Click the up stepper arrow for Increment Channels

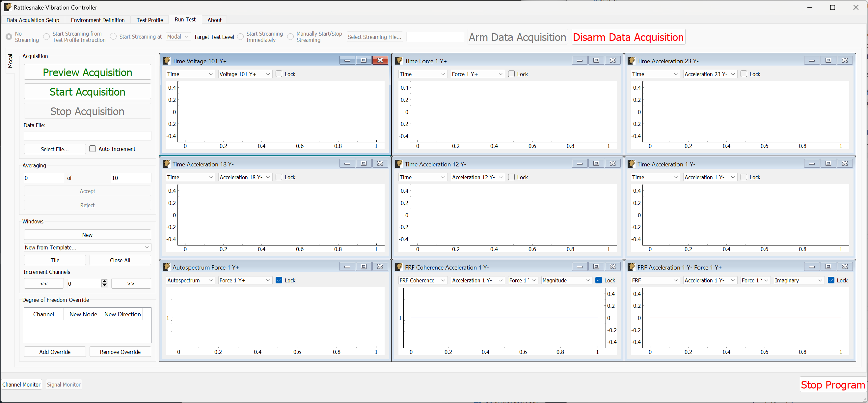104,281
